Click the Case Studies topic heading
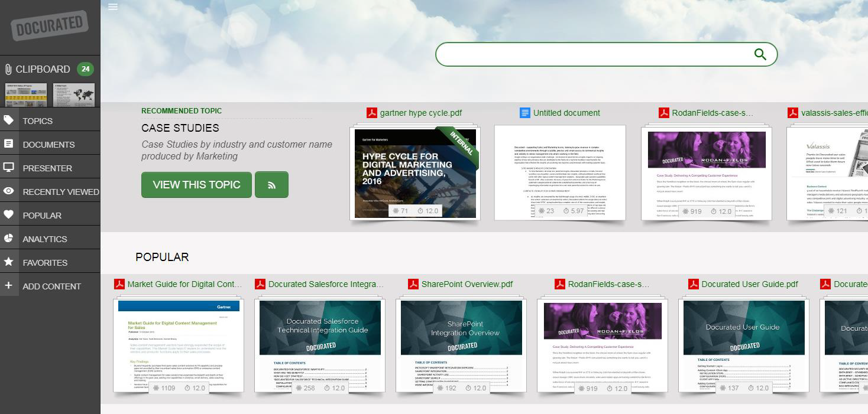Screen dimensions: 868x414 [x=180, y=128]
